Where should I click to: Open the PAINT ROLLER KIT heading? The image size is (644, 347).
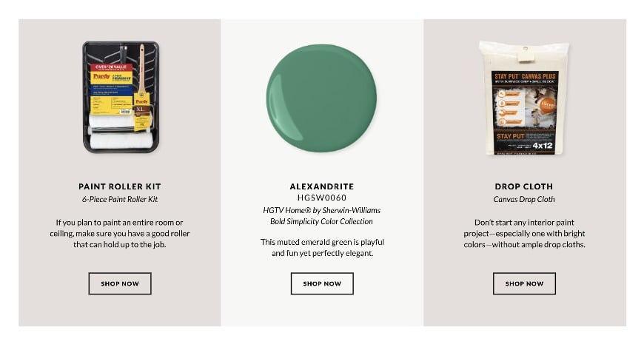pyautogui.click(x=120, y=186)
